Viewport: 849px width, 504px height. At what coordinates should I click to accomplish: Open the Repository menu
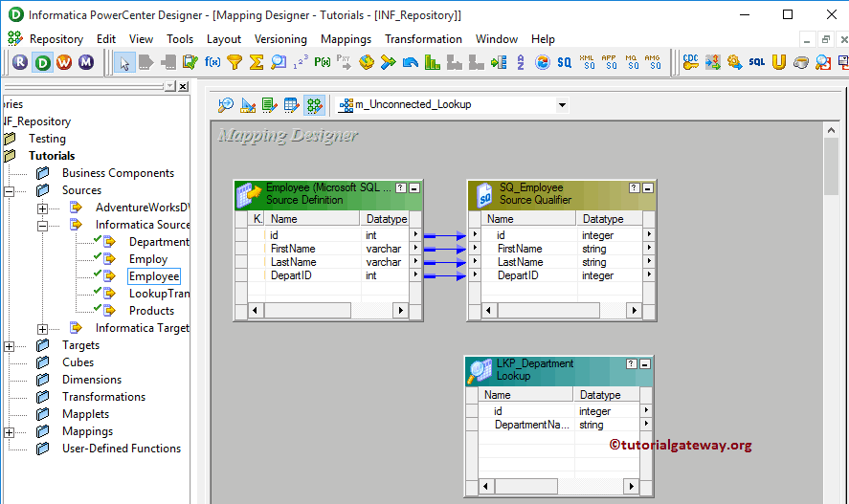tap(56, 39)
